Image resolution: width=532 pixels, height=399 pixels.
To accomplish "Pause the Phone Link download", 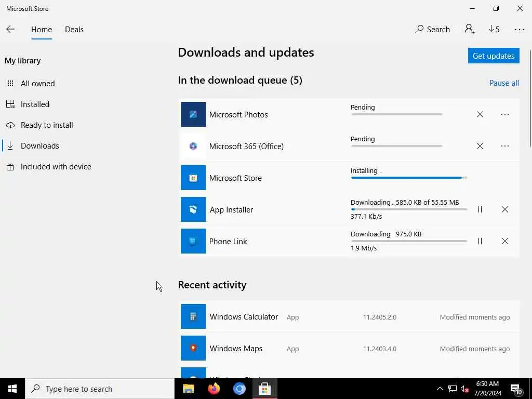I will point(480,241).
